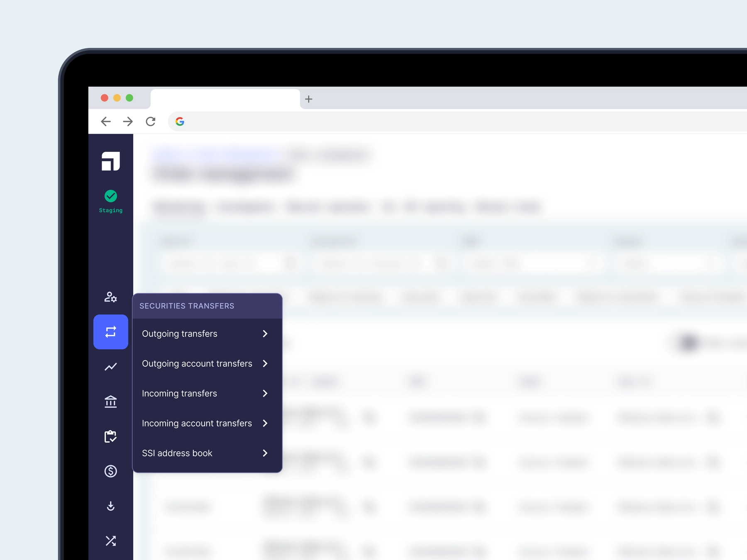Select the securities transfers sidebar icon

tap(111, 332)
